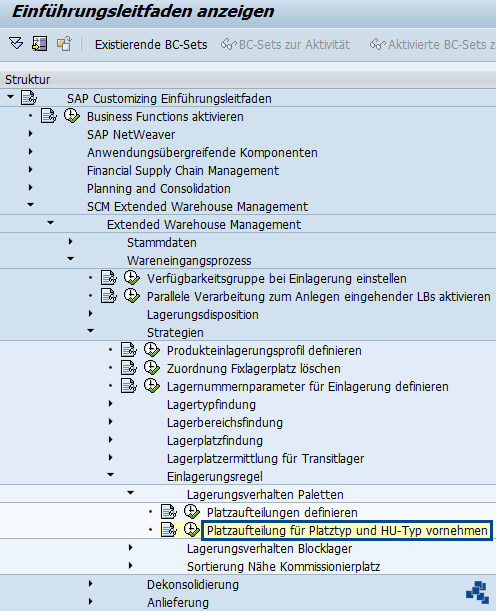Open documentation for Verfügbarkeitsgruppe bei Einlagerung einstellen
496x611 pixels.
[x=109, y=278]
